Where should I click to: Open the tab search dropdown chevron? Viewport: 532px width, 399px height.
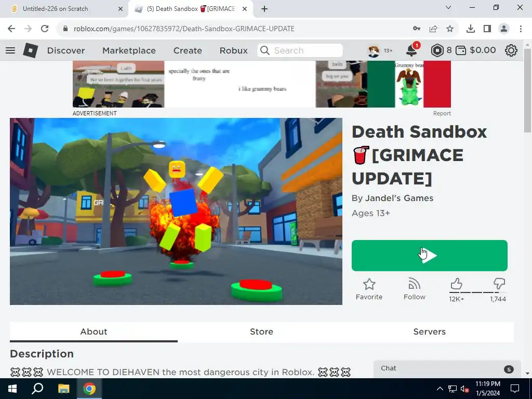coord(448,7)
